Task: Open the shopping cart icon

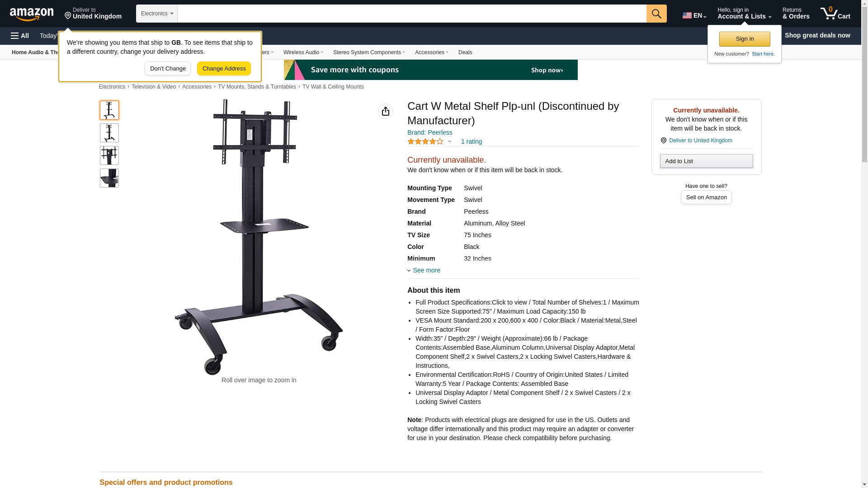Action: [835, 14]
